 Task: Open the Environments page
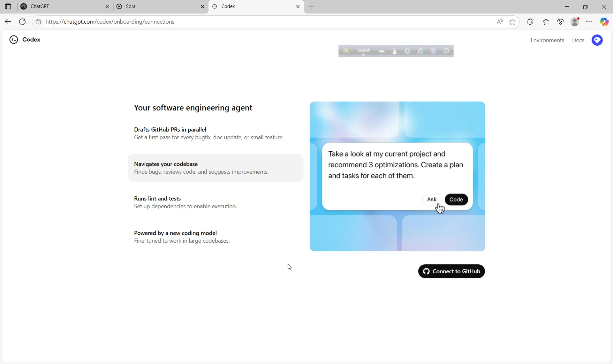tap(547, 40)
